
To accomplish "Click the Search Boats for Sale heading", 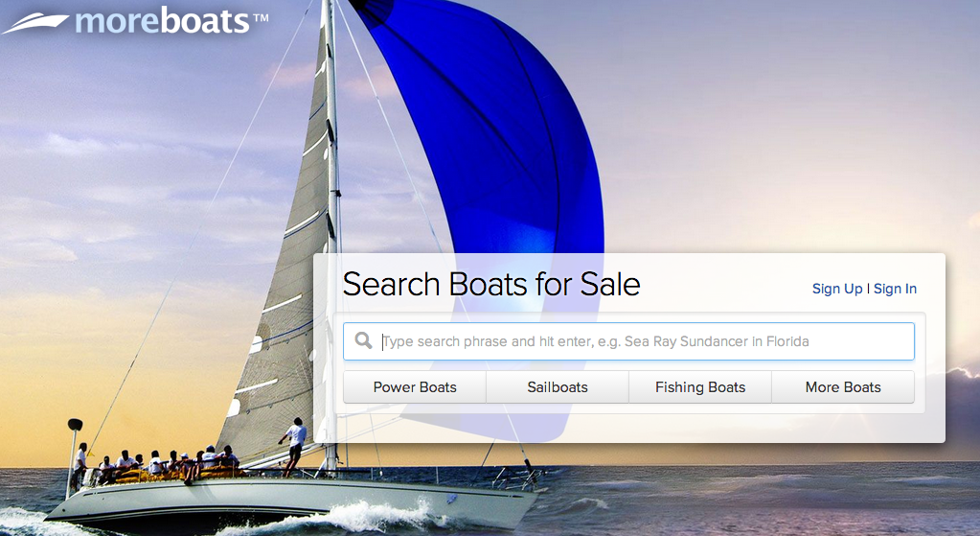I will 491,285.
